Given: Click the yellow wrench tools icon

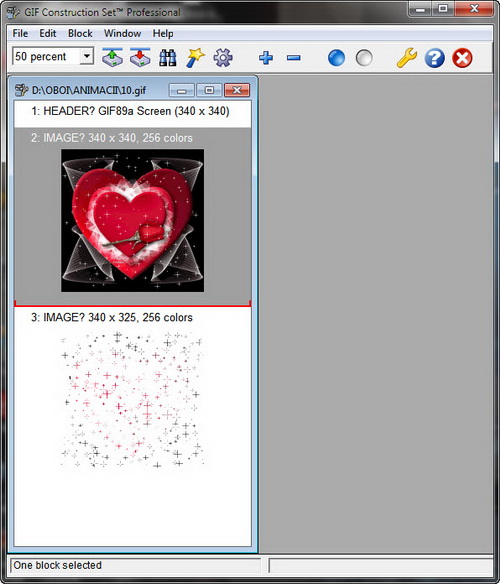Looking at the screenshot, I should [406, 58].
